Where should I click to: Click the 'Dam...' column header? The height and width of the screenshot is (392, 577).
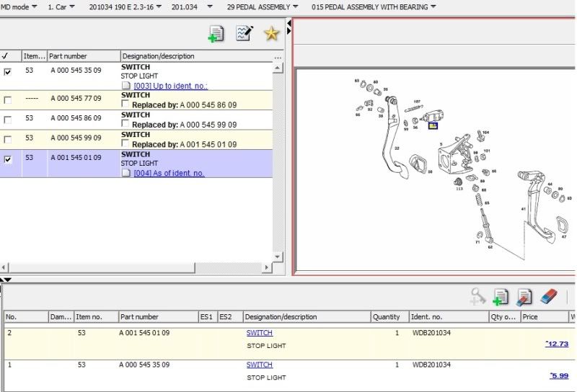coord(61,316)
